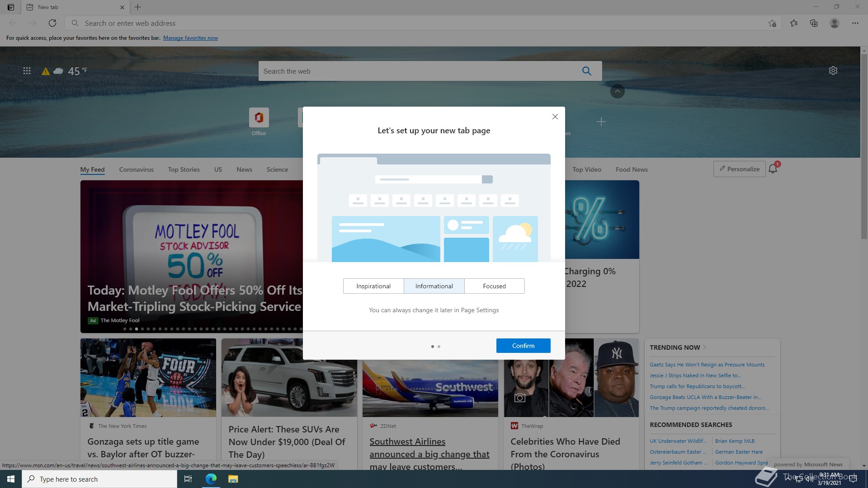Open the Edge settings and more menu

pos(855,23)
